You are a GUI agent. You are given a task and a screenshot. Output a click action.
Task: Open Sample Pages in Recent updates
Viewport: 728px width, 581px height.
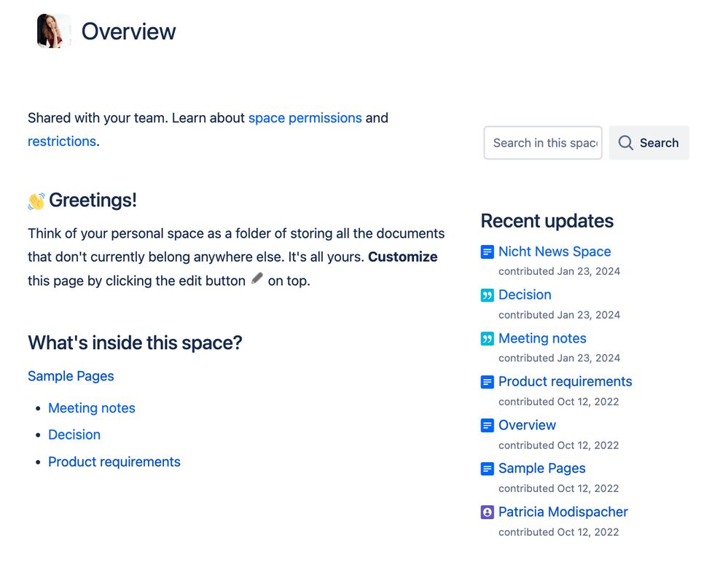click(542, 468)
